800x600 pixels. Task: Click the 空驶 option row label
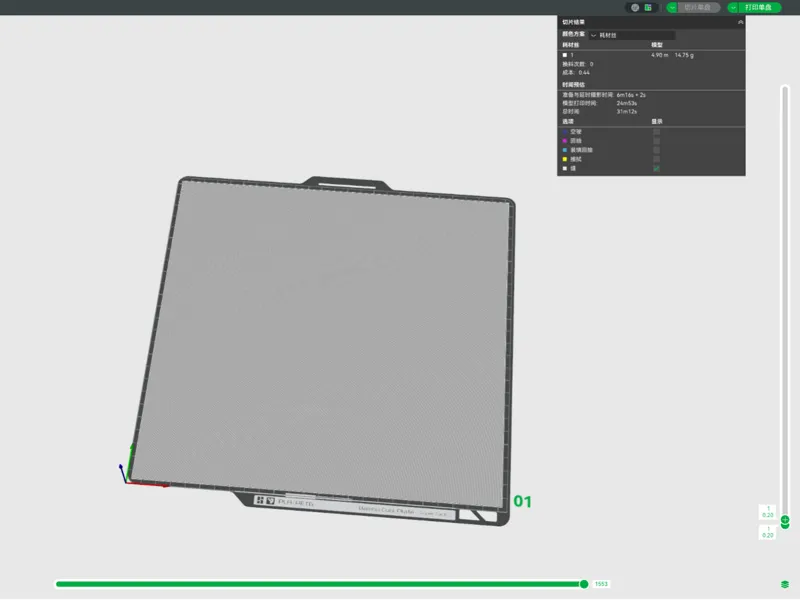click(x=576, y=132)
